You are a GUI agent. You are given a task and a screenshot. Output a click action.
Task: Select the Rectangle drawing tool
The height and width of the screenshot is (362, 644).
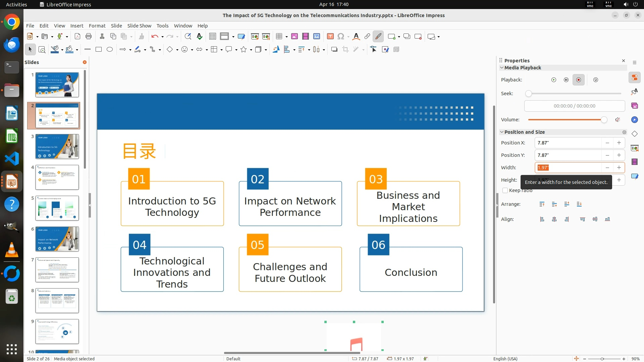99,50
